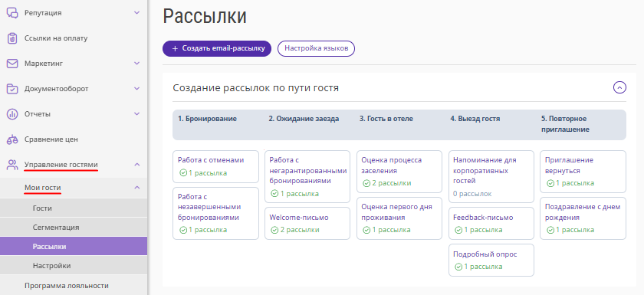Click the checkmark icon under Оценка процесса заселения
This screenshot has height=295, width=644.
point(367,183)
